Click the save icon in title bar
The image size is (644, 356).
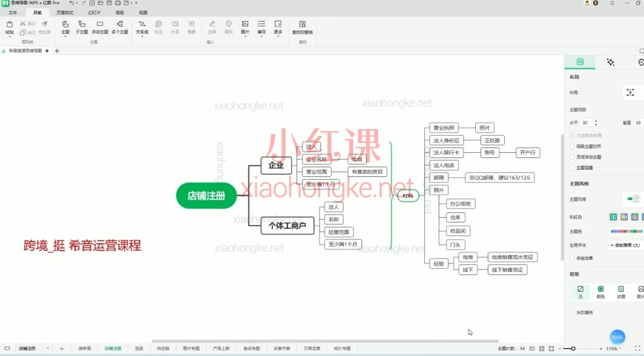point(109,3)
